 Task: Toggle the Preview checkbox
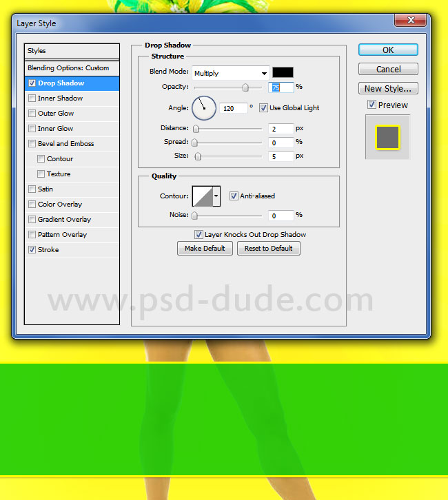click(x=371, y=105)
